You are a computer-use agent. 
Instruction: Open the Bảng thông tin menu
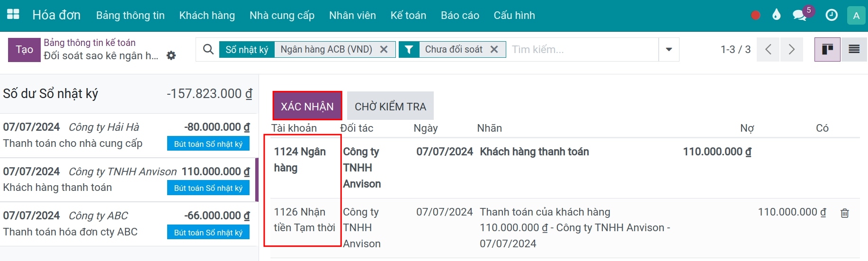click(x=130, y=15)
